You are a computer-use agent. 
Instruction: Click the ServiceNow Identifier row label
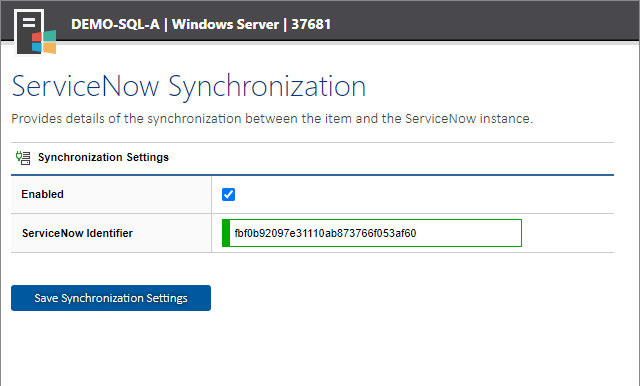pos(78,233)
